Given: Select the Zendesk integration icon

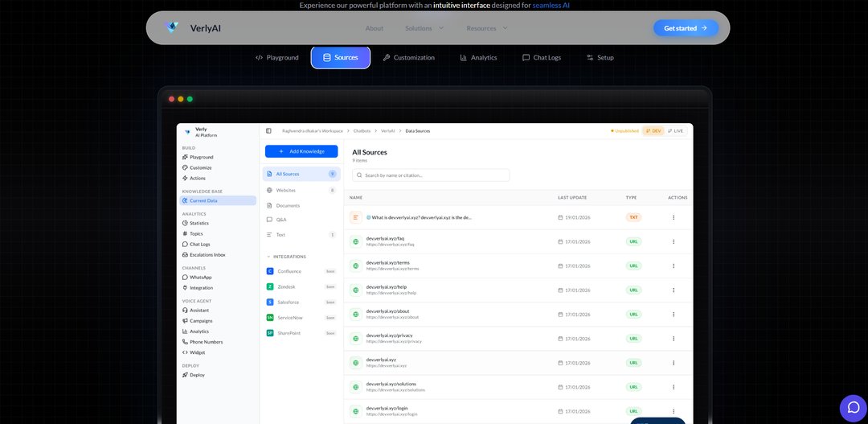Looking at the screenshot, I should (x=270, y=286).
